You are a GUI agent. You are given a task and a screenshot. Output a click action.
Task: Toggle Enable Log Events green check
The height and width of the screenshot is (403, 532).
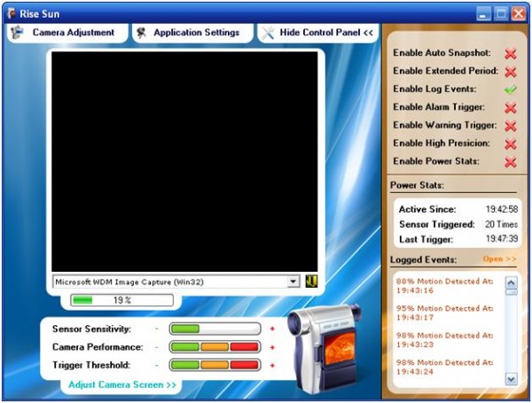(511, 89)
